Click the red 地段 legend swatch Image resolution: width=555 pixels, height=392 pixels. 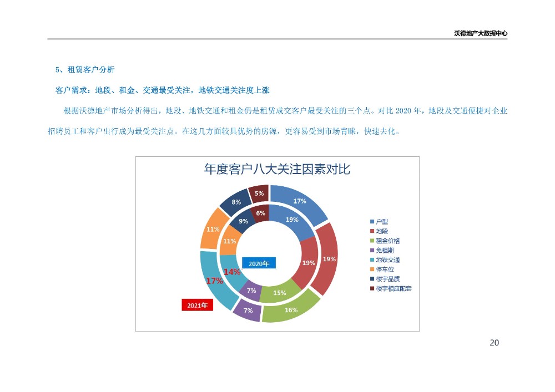coord(372,231)
